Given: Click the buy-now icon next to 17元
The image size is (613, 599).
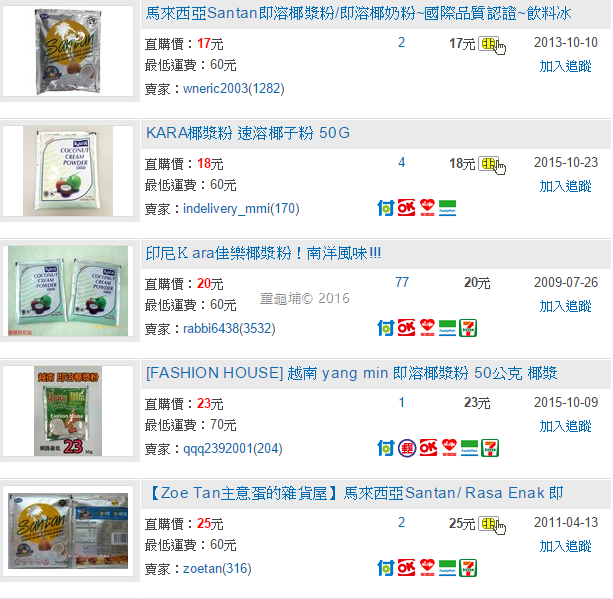Looking at the screenshot, I should pyautogui.click(x=491, y=45).
